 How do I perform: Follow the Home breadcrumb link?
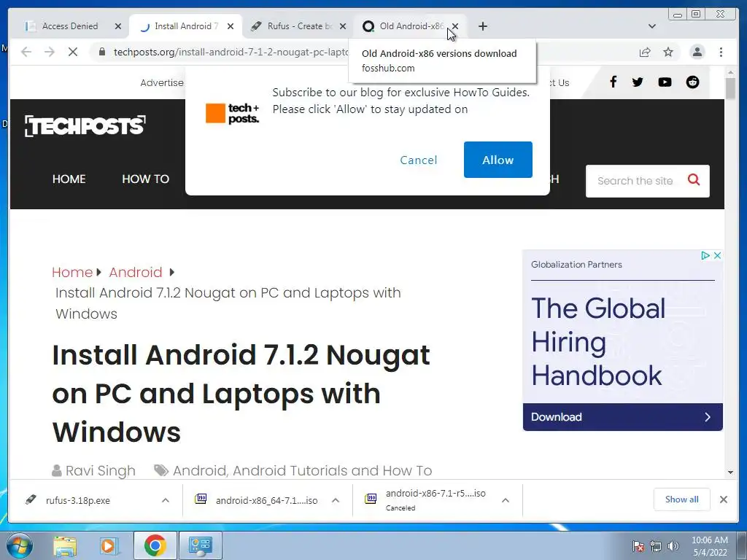[72, 272]
